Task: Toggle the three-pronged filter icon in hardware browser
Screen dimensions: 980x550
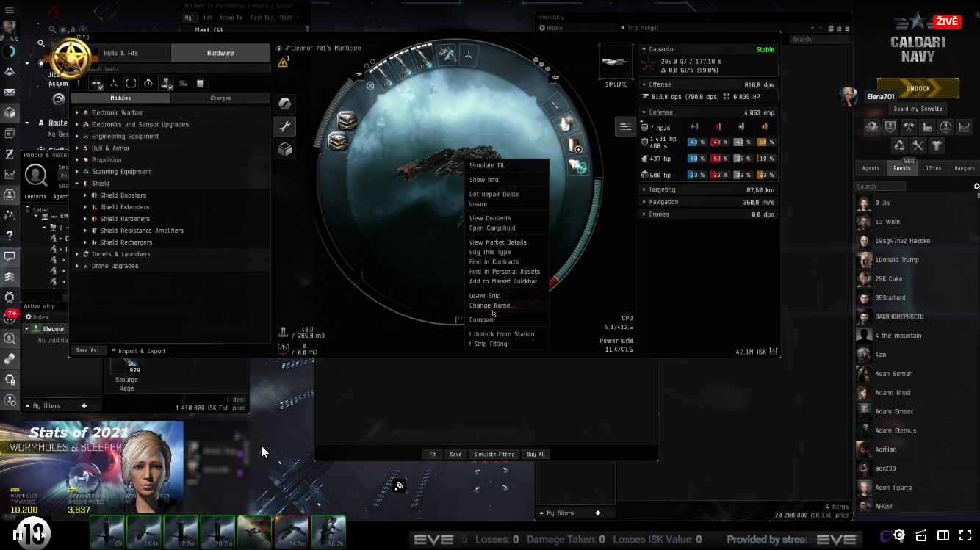Action: pyautogui.click(x=114, y=83)
